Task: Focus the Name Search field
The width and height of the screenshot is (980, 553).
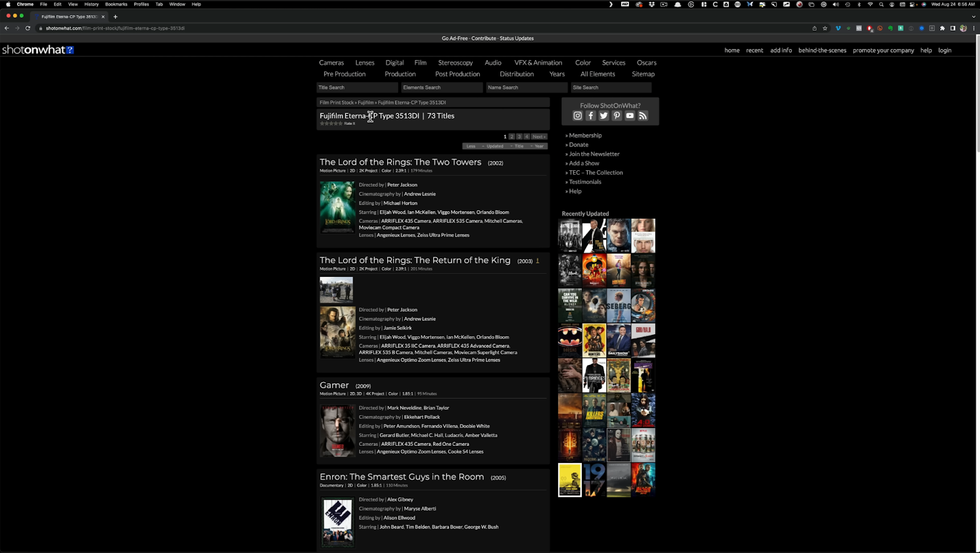Action: (527, 88)
